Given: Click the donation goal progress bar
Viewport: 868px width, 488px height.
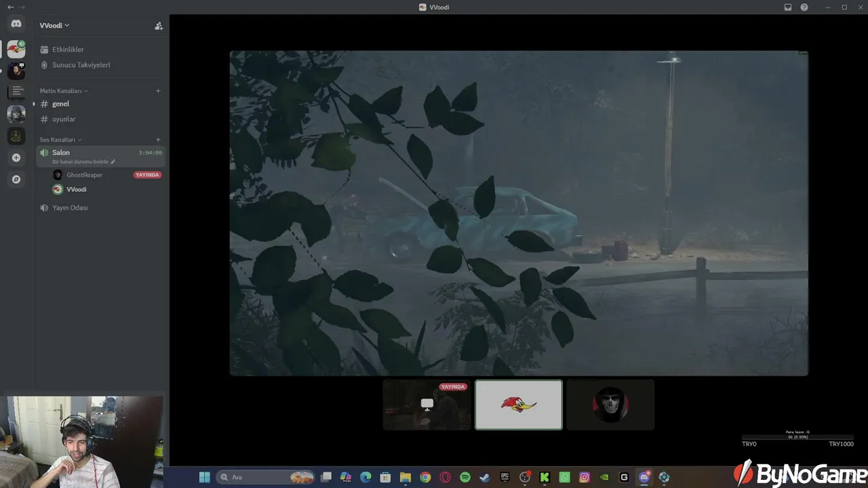Looking at the screenshot, I should (x=797, y=437).
